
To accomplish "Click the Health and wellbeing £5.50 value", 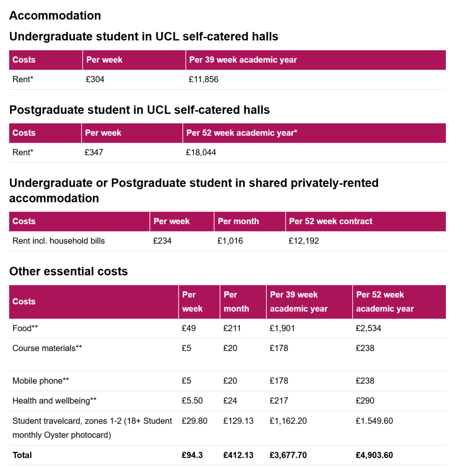I will pyautogui.click(x=192, y=401).
